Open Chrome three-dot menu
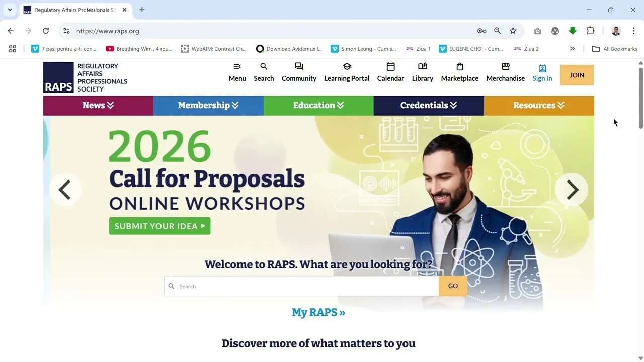The height and width of the screenshot is (362, 644). point(633,31)
